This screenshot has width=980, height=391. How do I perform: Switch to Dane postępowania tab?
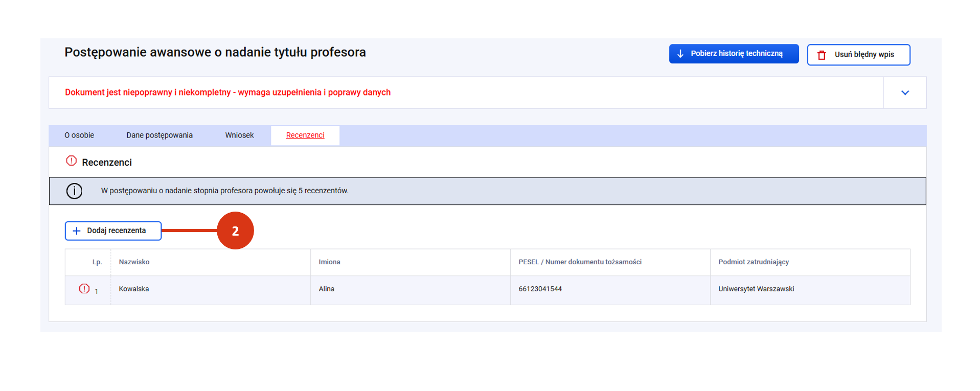[159, 135]
